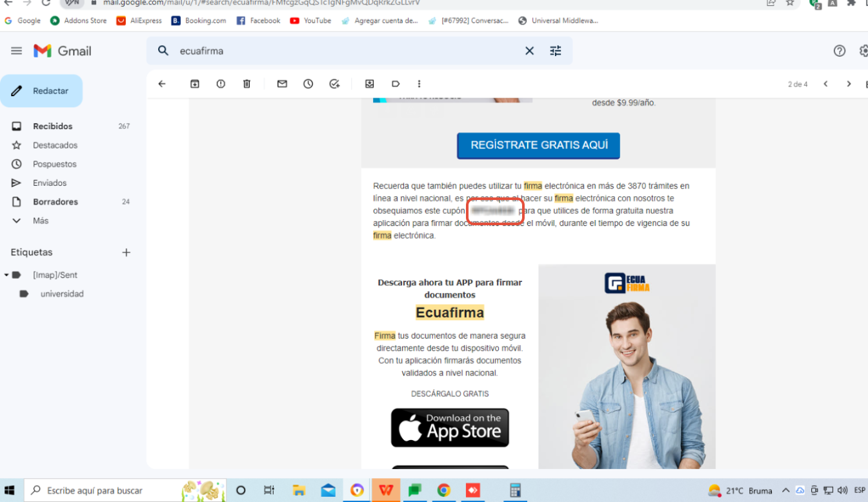868x502 pixels.
Task: Snooze this email with clock icon
Action: (308, 84)
